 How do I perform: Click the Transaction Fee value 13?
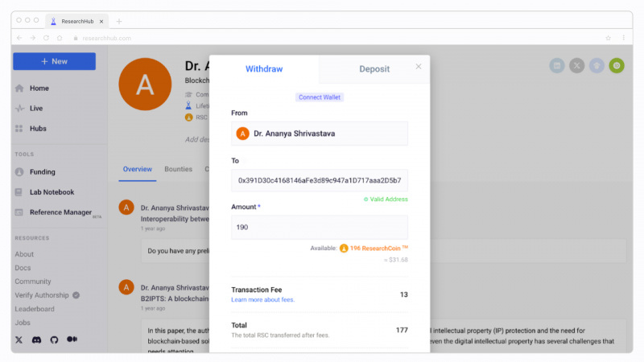point(404,294)
